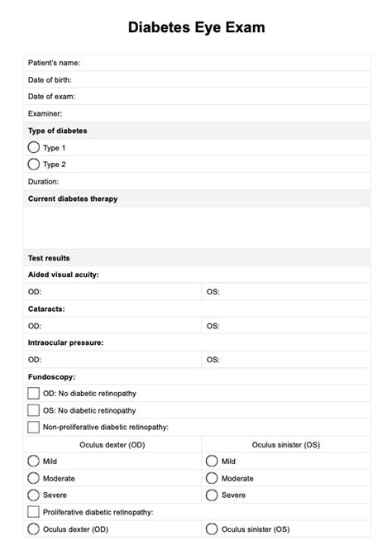This screenshot has height=555, width=392.
Task: Tick Proliferative diabetic retinopathy checkbox
Action: [x=34, y=512]
